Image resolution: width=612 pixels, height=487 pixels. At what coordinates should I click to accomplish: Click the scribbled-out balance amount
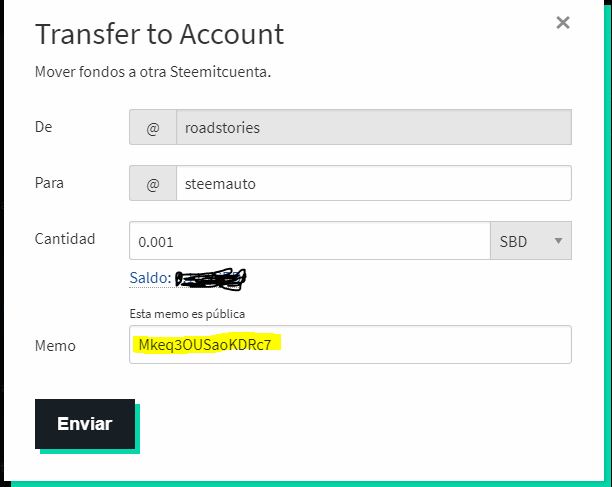tap(210, 279)
